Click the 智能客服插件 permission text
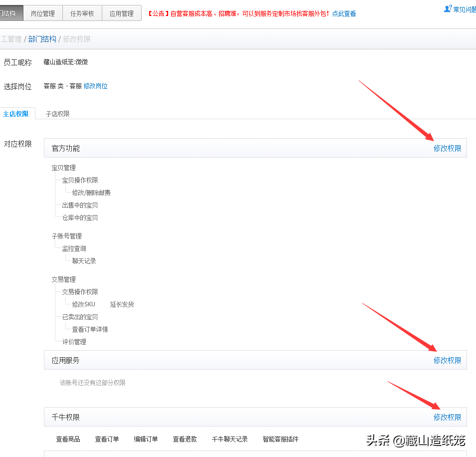 point(280,439)
